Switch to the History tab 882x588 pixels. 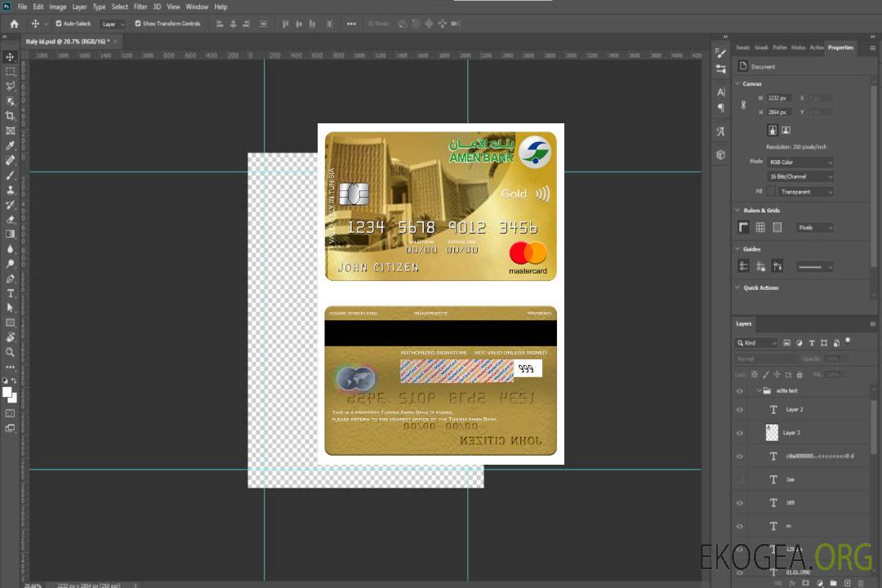tap(798, 47)
